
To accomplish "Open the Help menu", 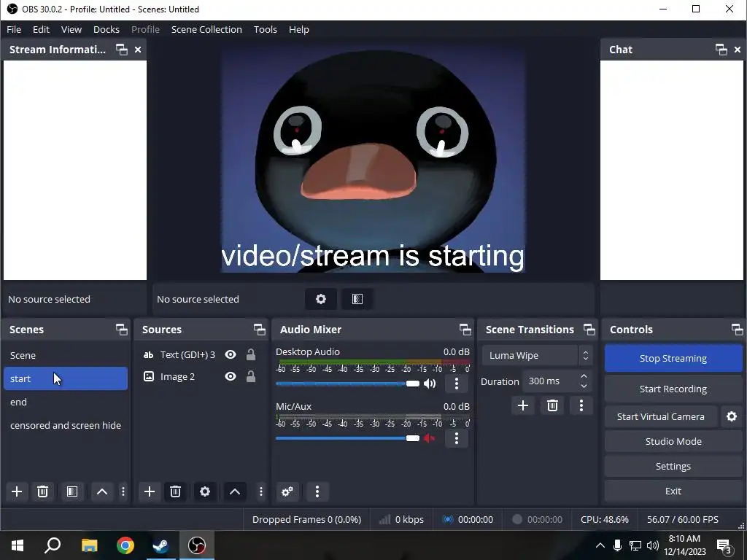I will pos(299,29).
